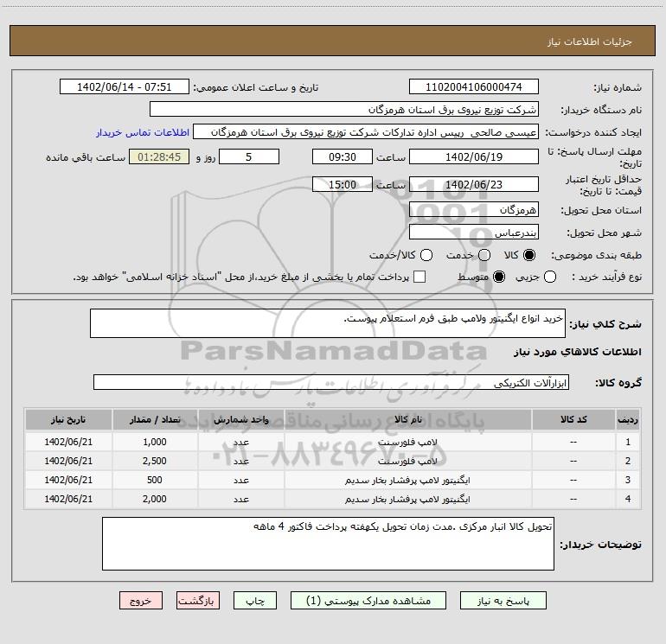Open اطلاعات تماس خریدار link
The height and width of the screenshot is (644, 666).
(143, 132)
